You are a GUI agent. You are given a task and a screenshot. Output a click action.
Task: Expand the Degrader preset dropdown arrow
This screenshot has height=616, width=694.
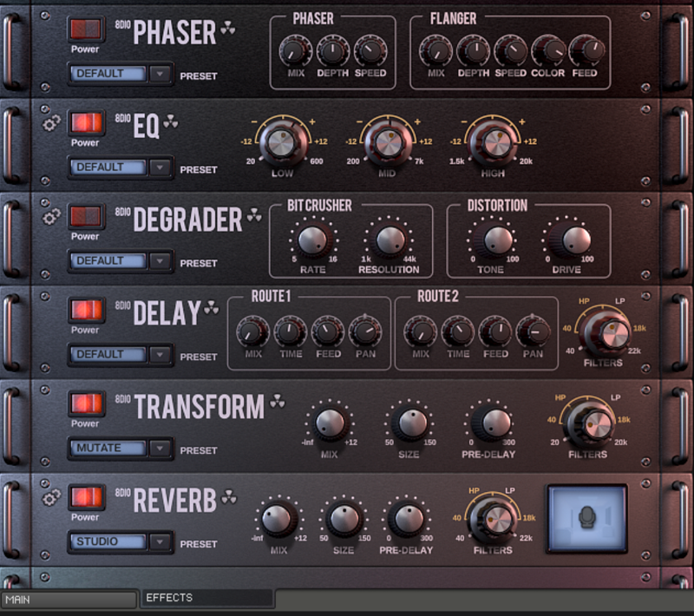[x=160, y=260]
